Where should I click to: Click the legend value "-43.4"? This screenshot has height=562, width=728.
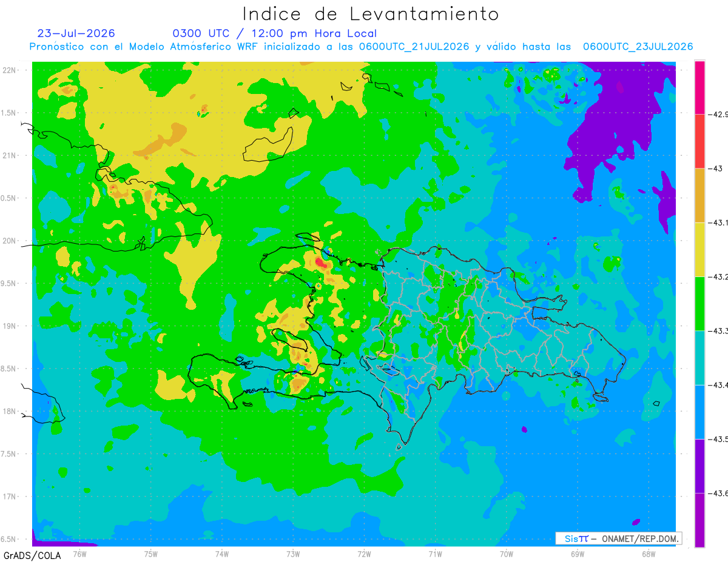click(x=719, y=385)
